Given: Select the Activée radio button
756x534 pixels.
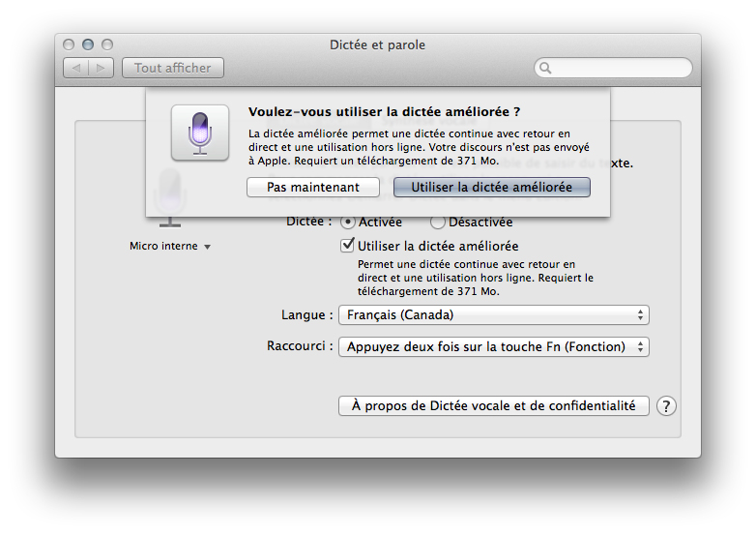Looking at the screenshot, I should click(x=347, y=222).
